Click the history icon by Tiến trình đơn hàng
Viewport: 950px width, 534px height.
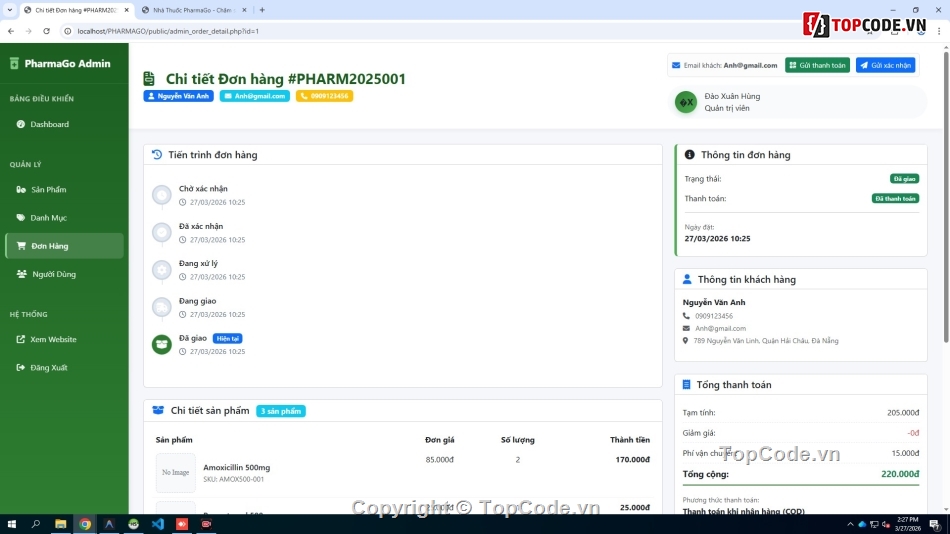pos(157,155)
